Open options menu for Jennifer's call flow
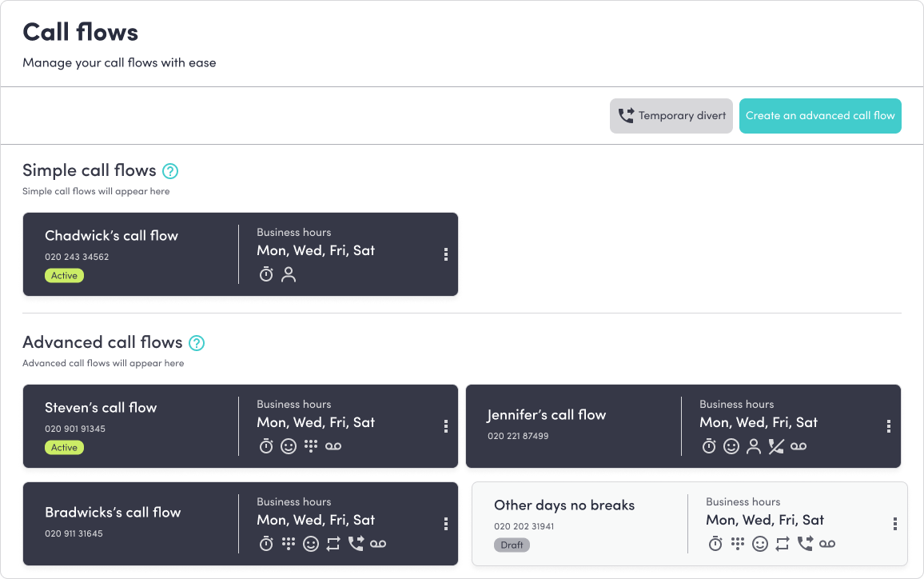The image size is (924, 579). pyautogui.click(x=888, y=426)
